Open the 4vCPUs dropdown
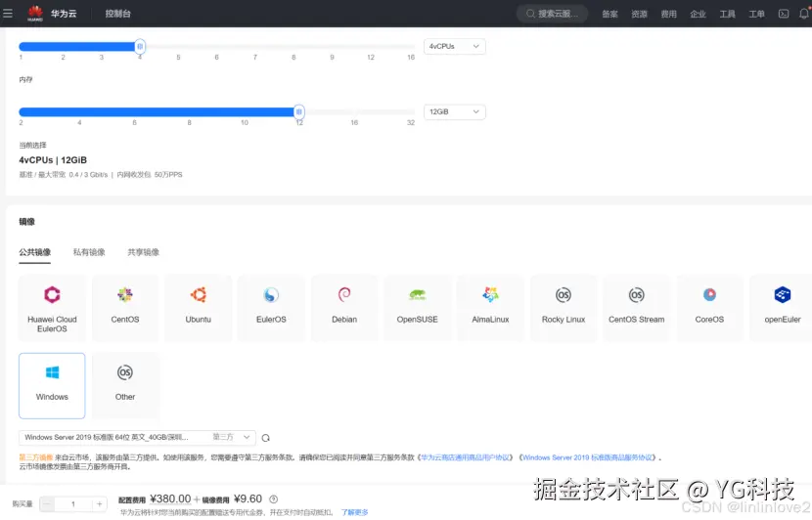This screenshot has height=520, width=812. [x=454, y=47]
